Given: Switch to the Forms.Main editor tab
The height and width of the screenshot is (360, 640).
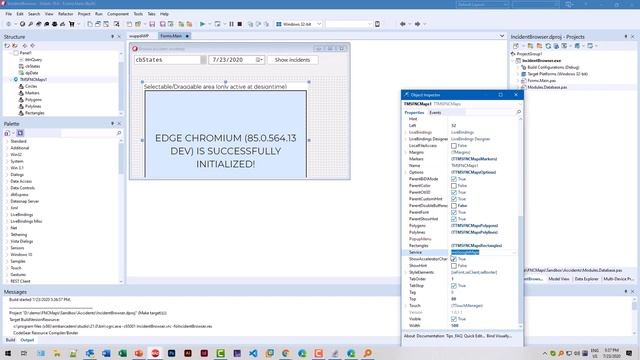Looking at the screenshot, I should tap(174, 36).
